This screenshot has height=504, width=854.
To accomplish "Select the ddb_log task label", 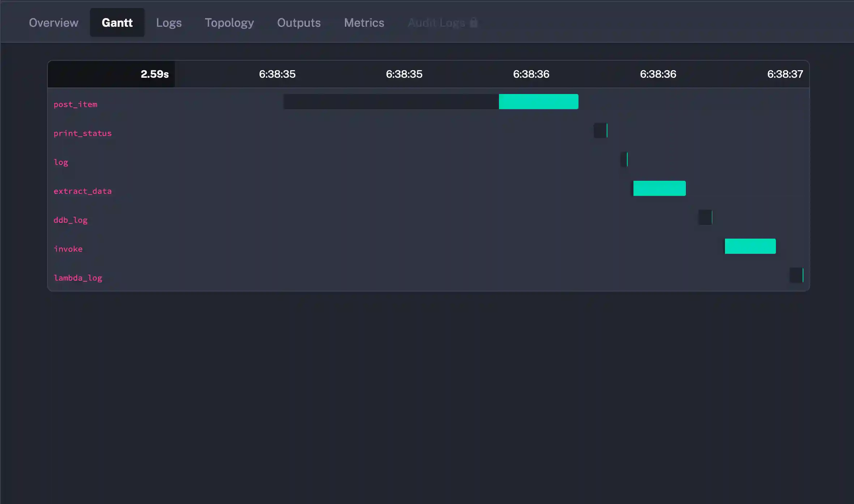I will 71,220.
